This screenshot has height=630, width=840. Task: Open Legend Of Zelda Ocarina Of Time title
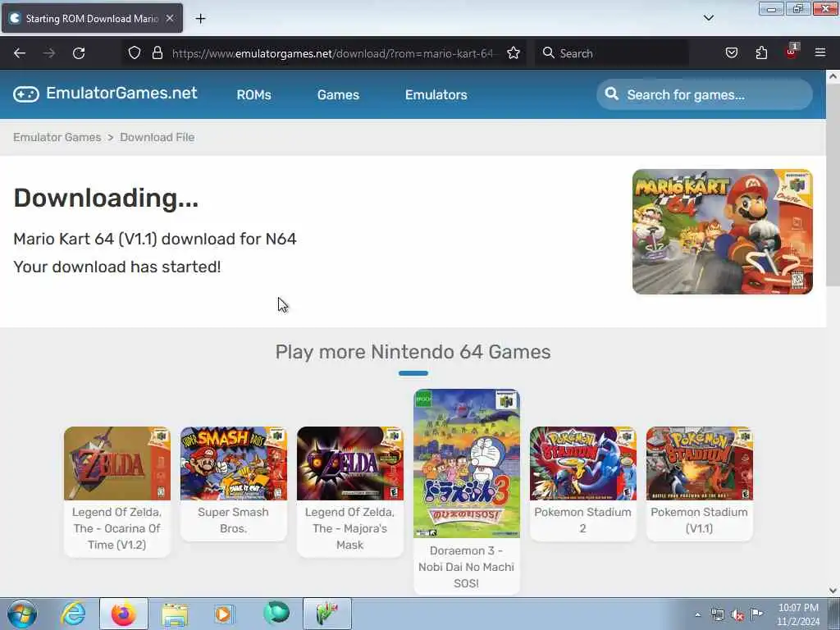pos(116,528)
